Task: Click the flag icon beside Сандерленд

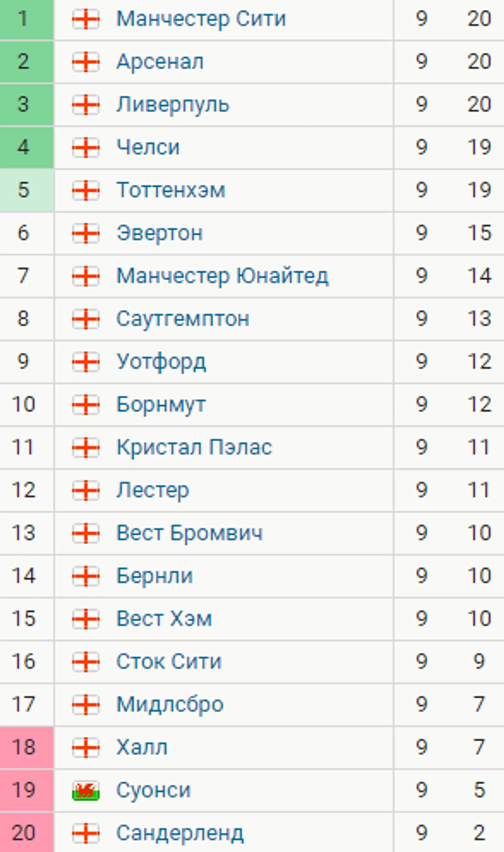Action: click(x=86, y=833)
